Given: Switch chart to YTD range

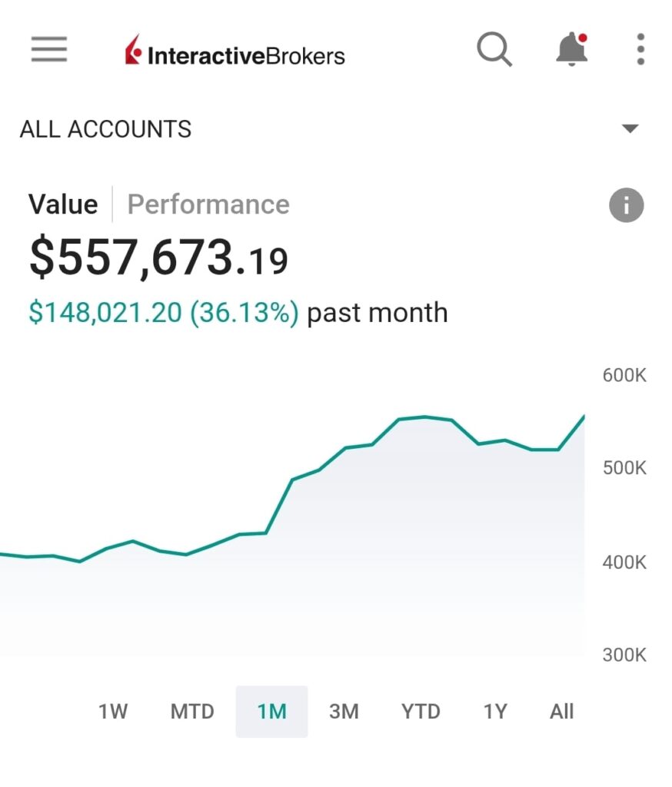Looking at the screenshot, I should 421,711.
